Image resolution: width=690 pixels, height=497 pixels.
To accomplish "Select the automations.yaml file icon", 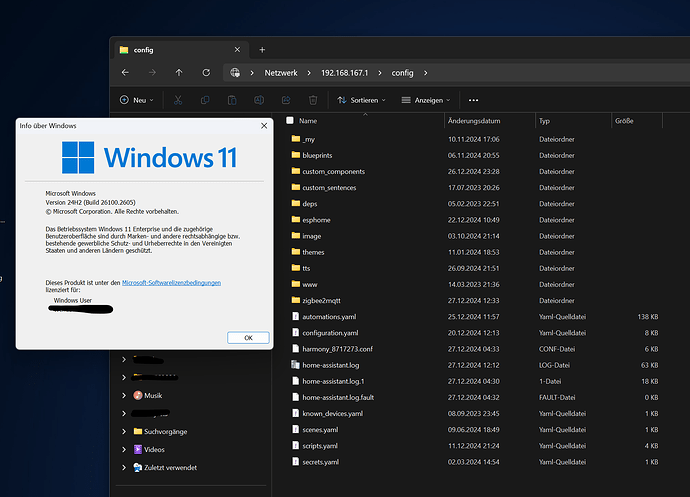I will 296,317.
